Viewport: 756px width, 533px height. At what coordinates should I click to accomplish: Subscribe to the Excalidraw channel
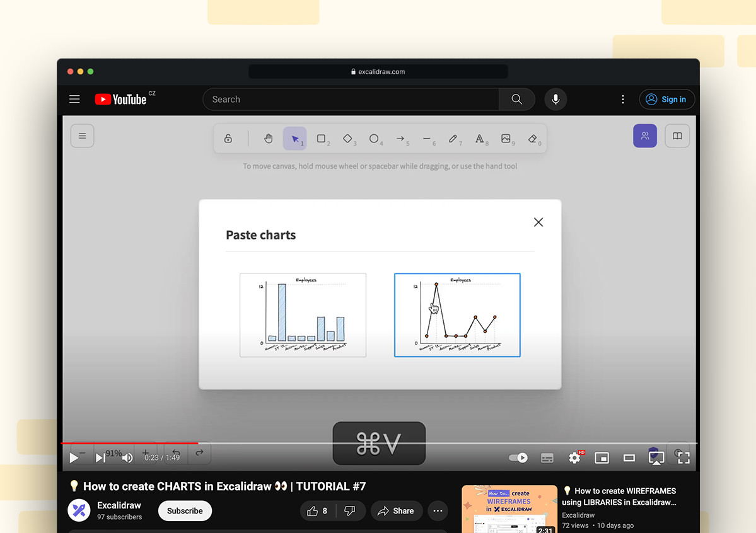click(x=185, y=511)
